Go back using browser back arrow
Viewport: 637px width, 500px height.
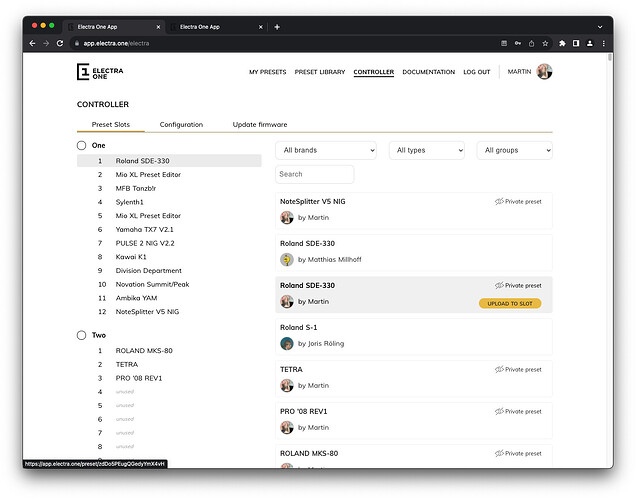click(32, 43)
